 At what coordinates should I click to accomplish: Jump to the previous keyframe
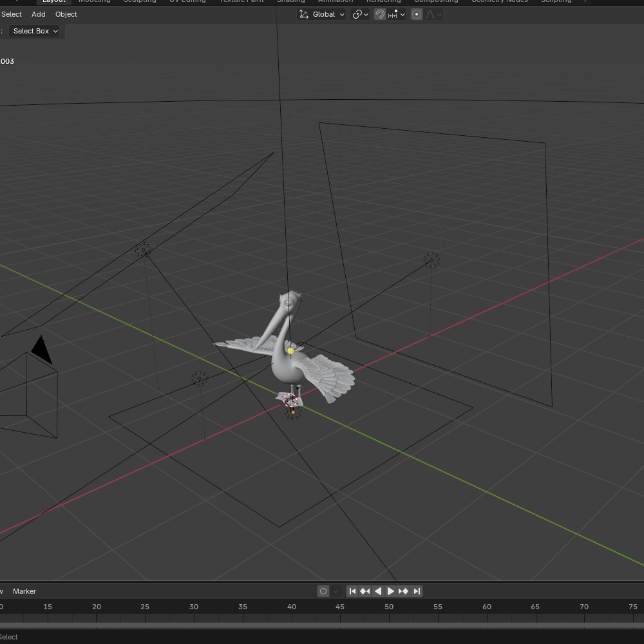pos(365,591)
